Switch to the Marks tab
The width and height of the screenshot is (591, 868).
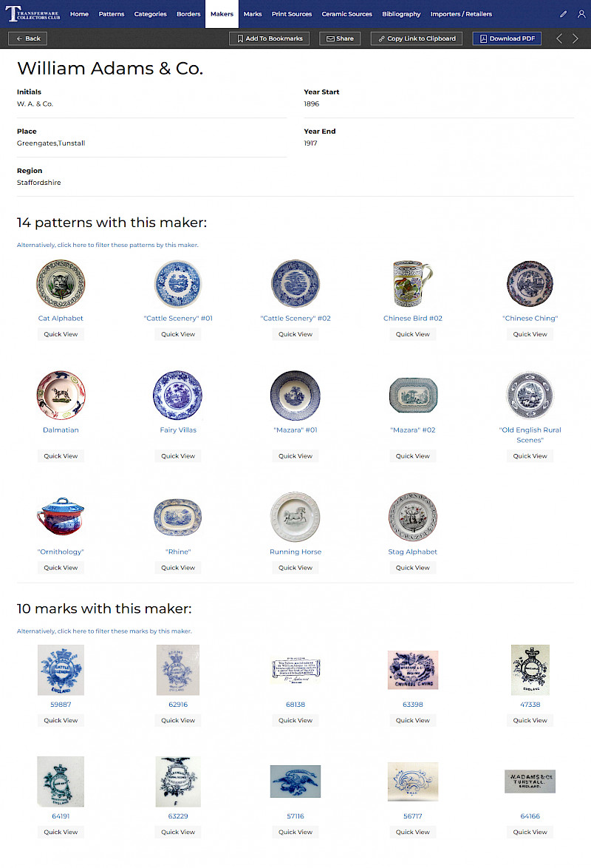[253, 14]
